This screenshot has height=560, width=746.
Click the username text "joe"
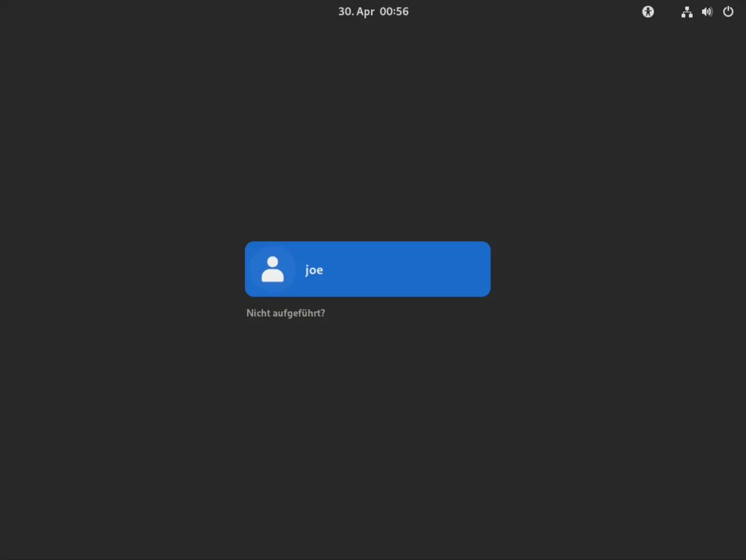tap(314, 270)
